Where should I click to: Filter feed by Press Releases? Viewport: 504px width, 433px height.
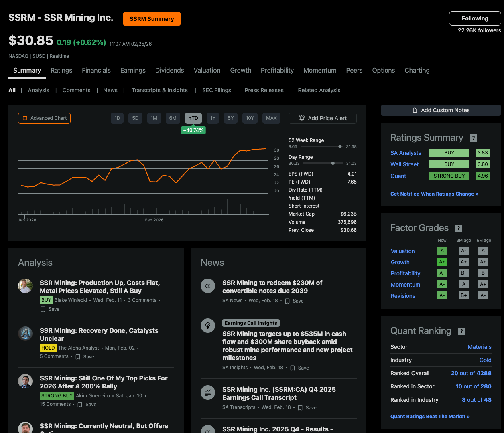[x=264, y=90]
